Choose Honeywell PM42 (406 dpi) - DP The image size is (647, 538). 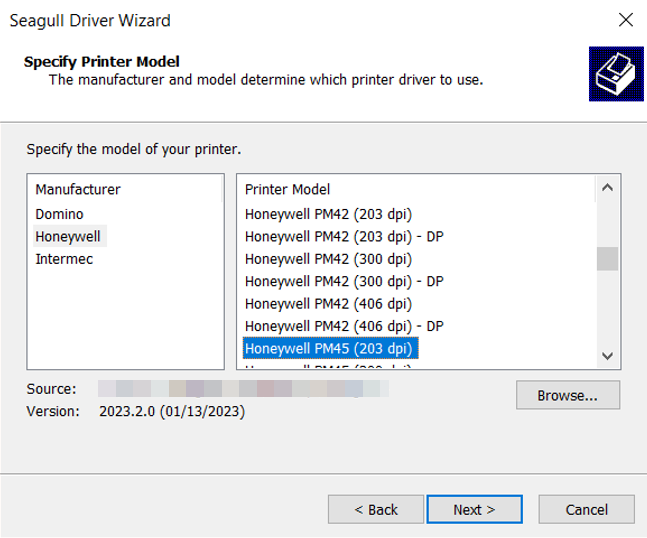pyautogui.click(x=344, y=326)
